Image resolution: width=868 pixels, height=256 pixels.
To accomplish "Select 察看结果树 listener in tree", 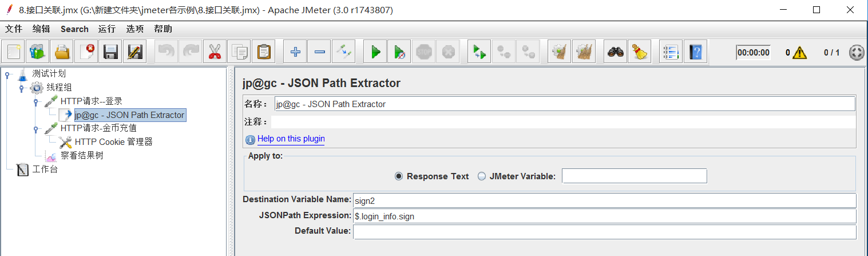I will click(82, 155).
